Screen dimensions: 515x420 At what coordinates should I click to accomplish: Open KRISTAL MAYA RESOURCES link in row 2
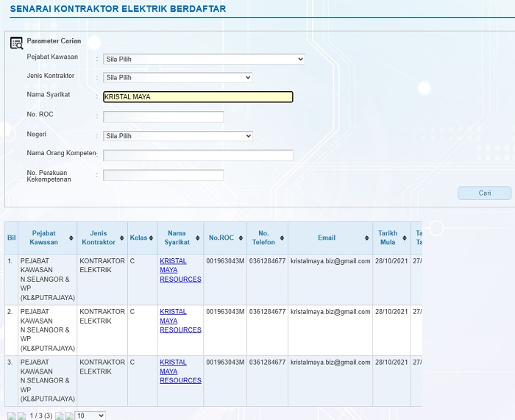[180, 321]
